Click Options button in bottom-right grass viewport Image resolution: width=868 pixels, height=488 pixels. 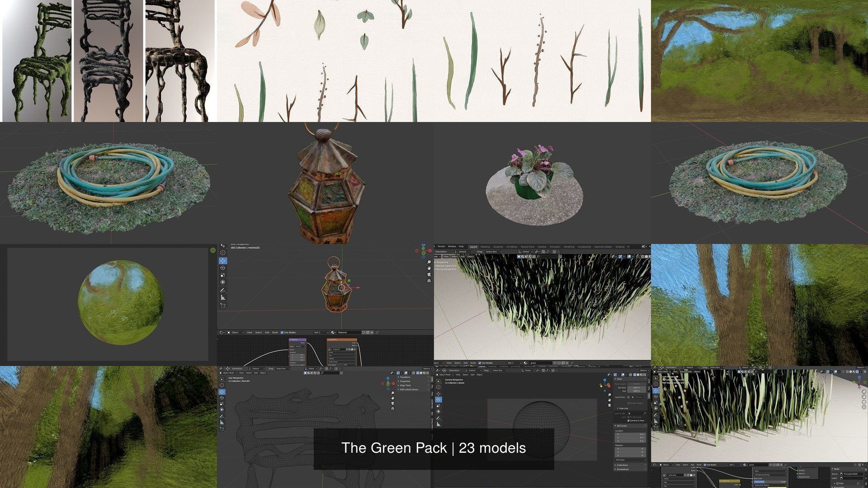tap(861, 367)
